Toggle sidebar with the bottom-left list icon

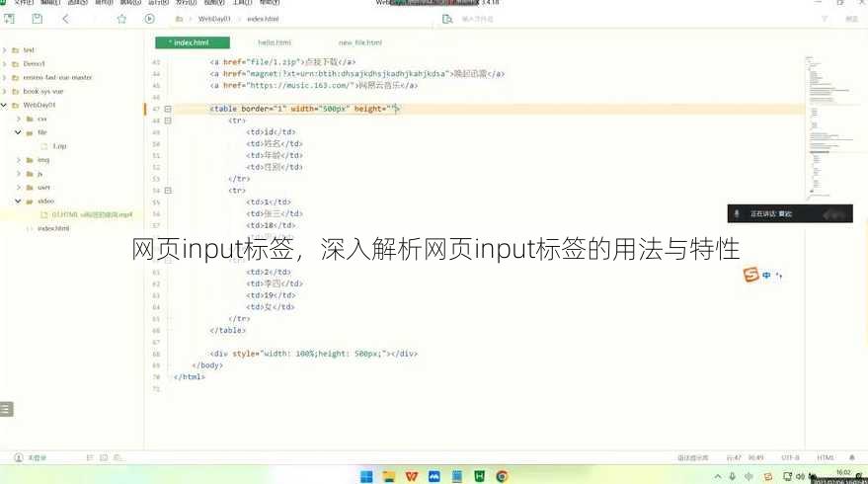tap(7, 409)
